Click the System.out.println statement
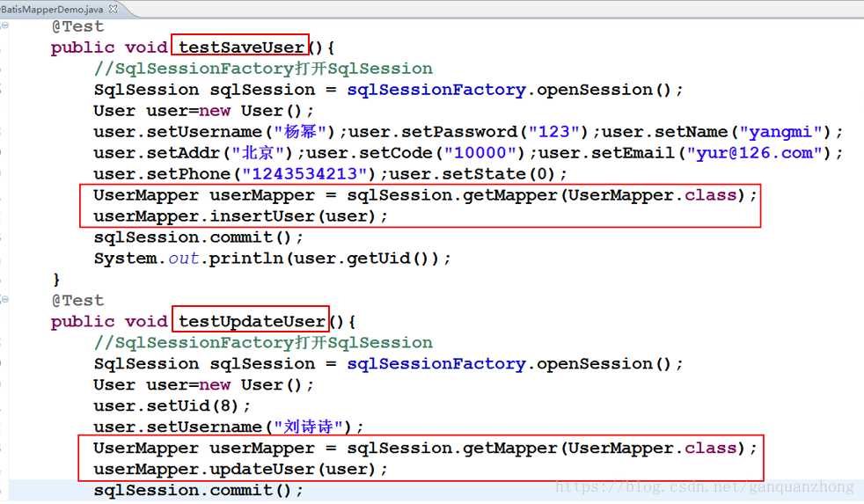The height and width of the screenshot is (504, 864). (x=272, y=259)
